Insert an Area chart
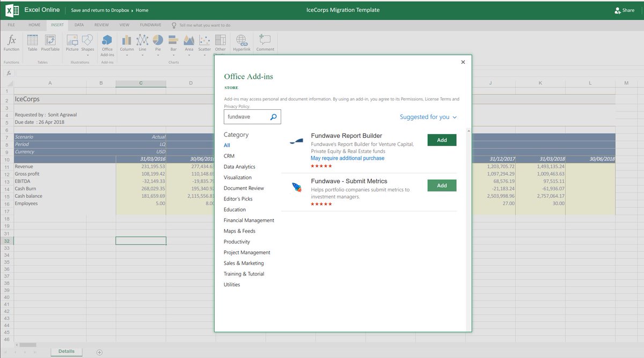 coord(189,45)
